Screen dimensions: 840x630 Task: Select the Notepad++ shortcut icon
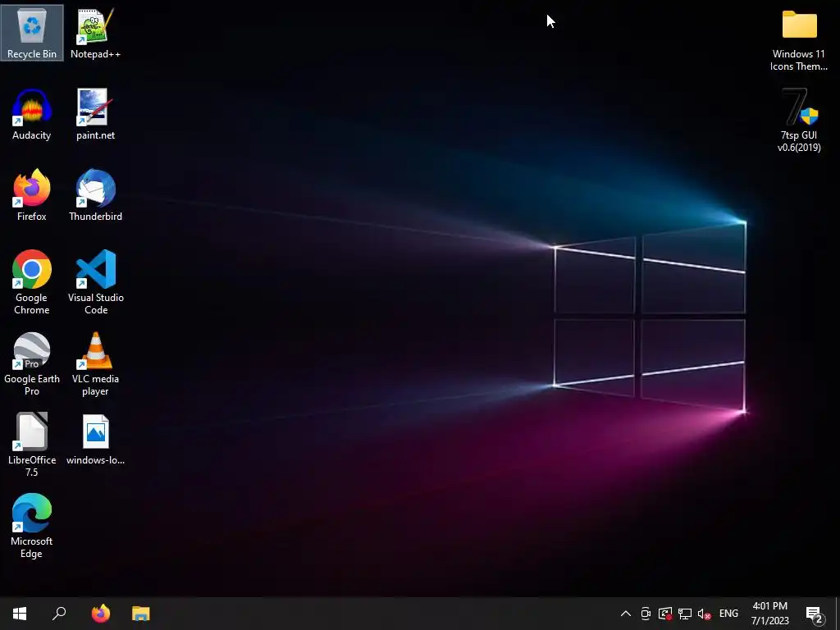tap(95, 33)
